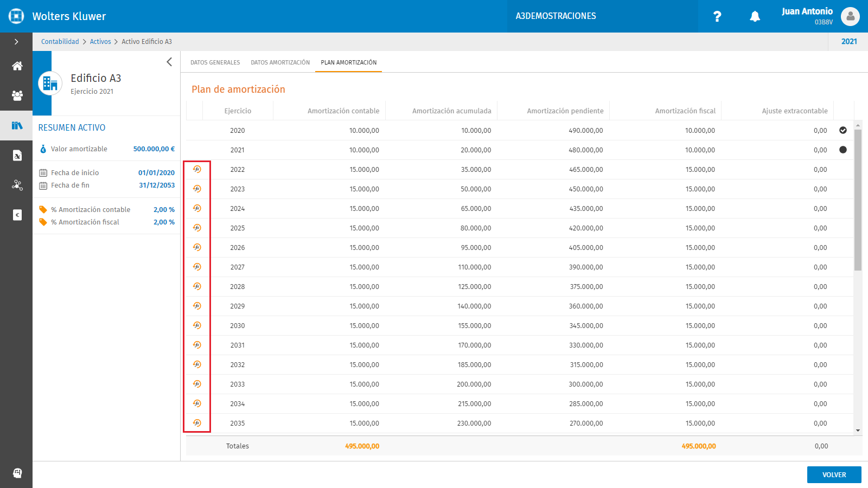
Task: Click the Amortización contable column header
Action: click(343, 111)
